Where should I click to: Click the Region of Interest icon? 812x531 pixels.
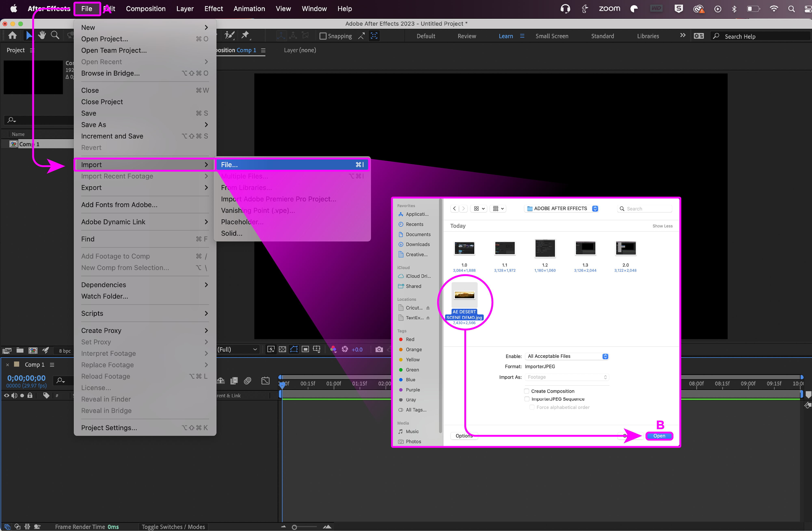click(305, 349)
